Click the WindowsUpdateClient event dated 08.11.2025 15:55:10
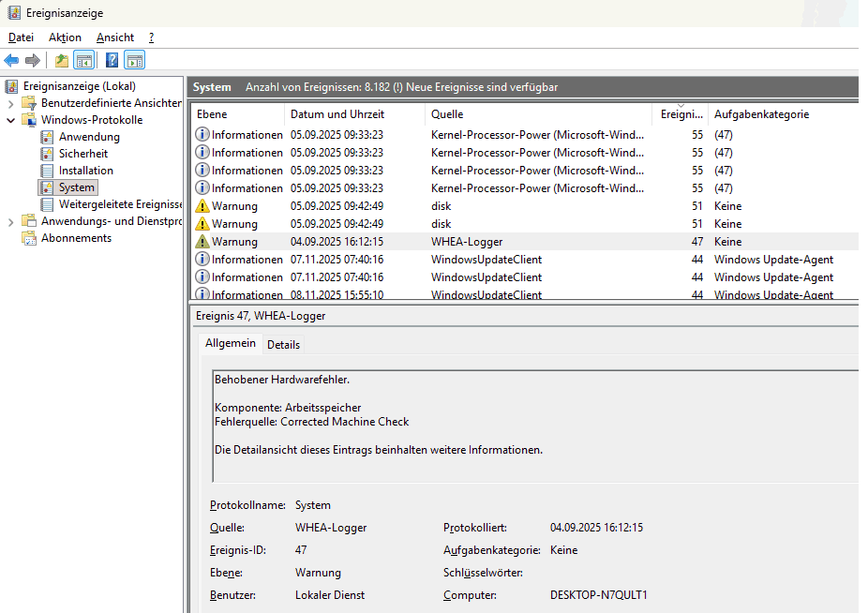The width and height of the screenshot is (868, 613). tap(525, 294)
